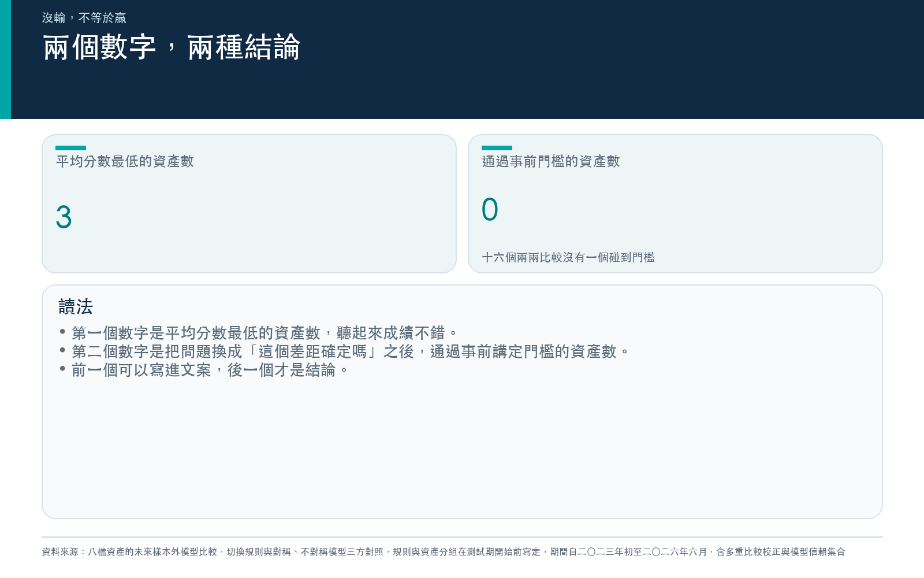Click the heading 讀法
Image resolution: width=924 pixels, height=578 pixels.
[76, 306]
